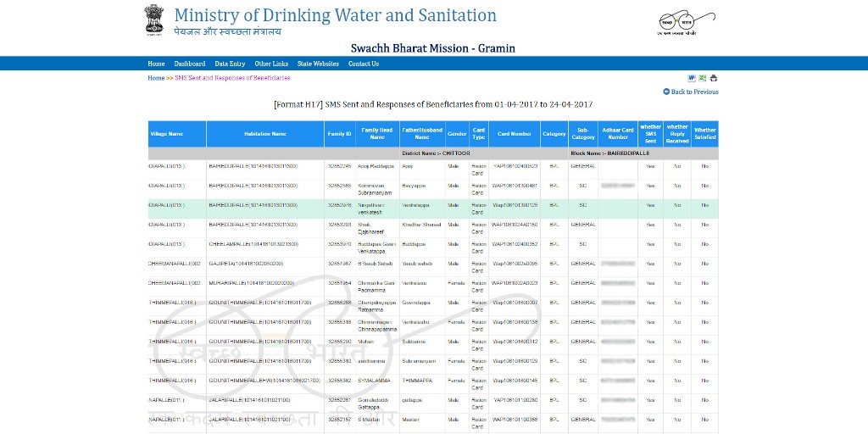Click the Card Type column header
This screenshot has height=434, width=868.
(x=479, y=134)
